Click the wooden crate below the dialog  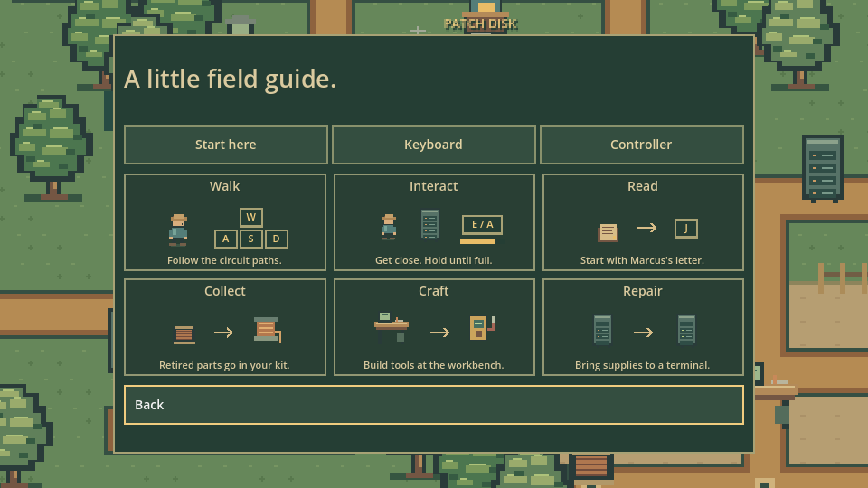point(591,466)
